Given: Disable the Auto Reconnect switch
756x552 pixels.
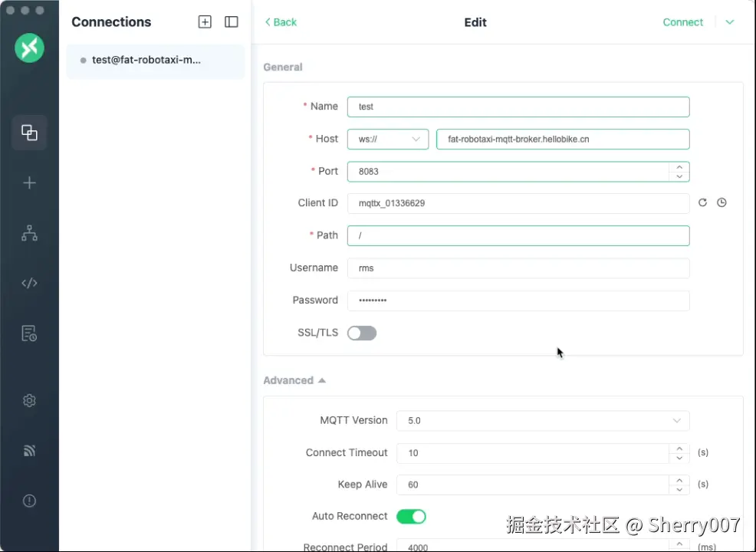Looking at the screenshot, I should click(411, 516).
